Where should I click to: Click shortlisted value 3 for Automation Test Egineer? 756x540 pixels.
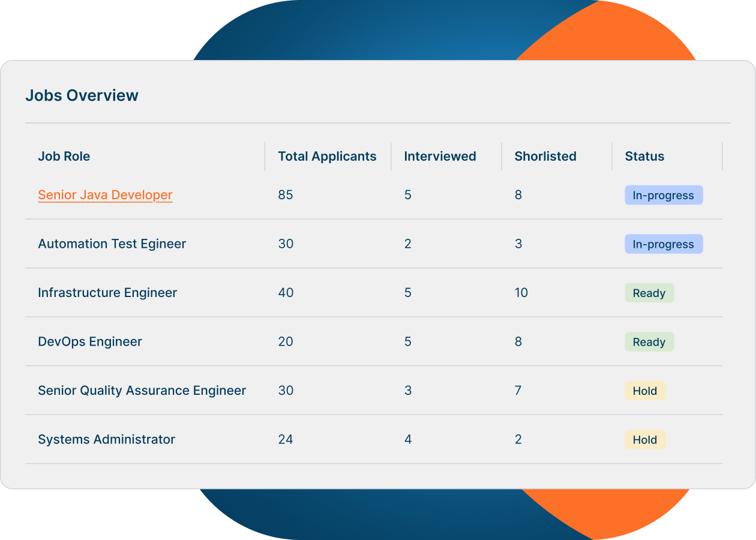tap(518, 244)
